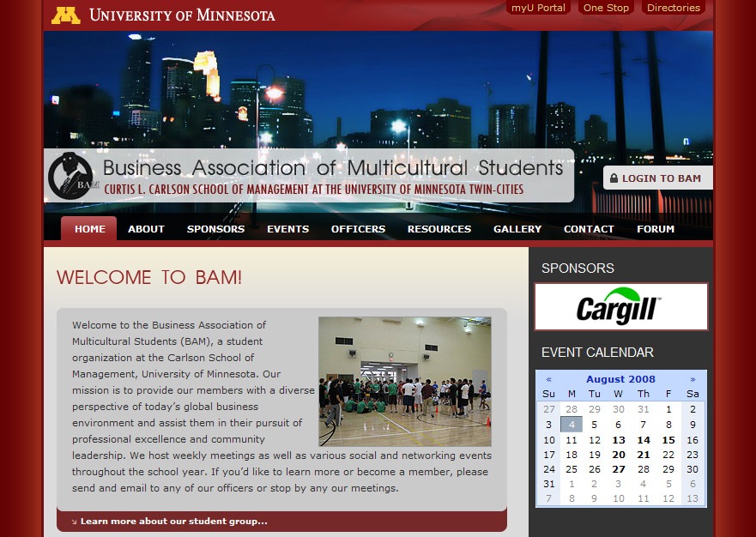Open the Events menu item
The width and height of the screenshot is (756, 537).
[x=287, y=229]
